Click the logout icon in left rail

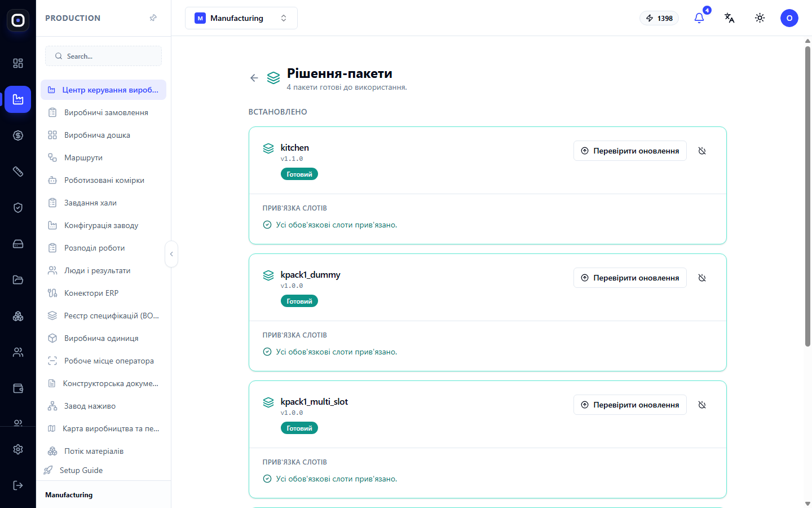pos(18,485)
